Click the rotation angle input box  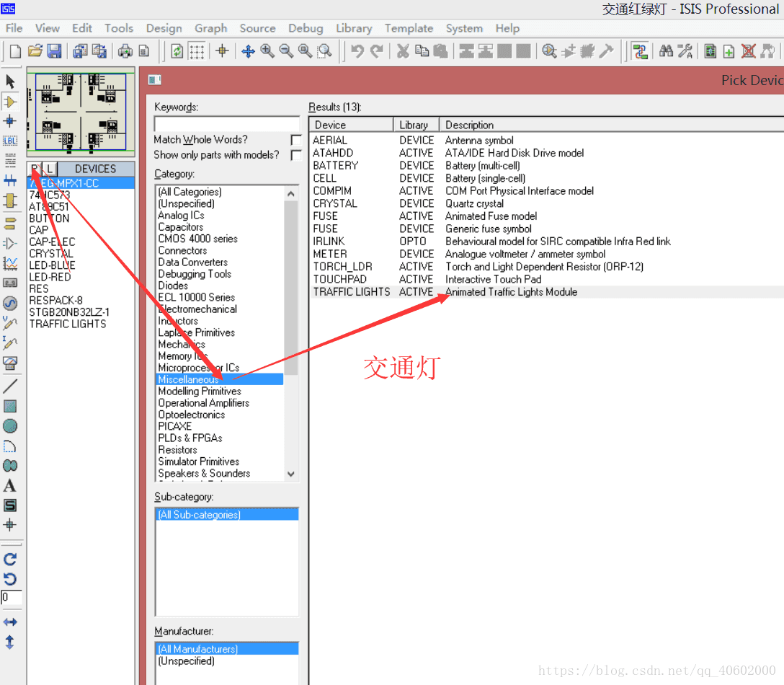[x=12, y=598]
